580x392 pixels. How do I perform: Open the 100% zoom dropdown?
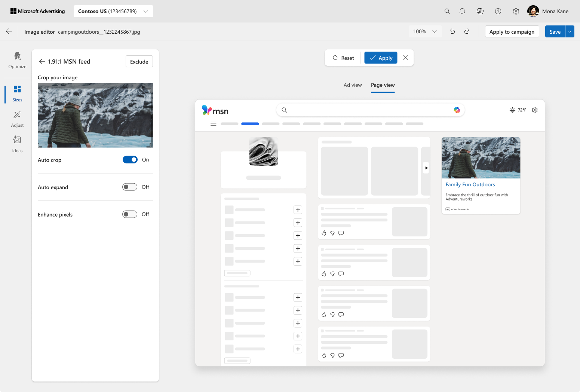pos(425,31)
